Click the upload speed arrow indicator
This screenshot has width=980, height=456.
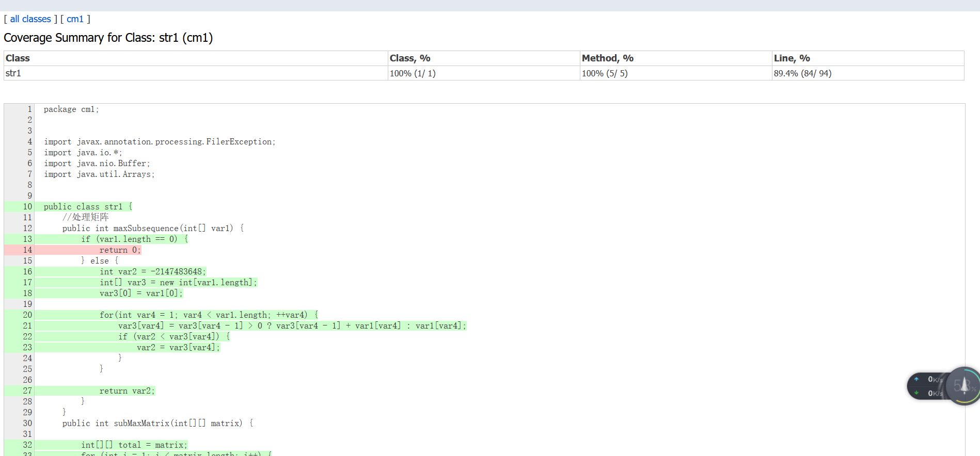[916, 379]
